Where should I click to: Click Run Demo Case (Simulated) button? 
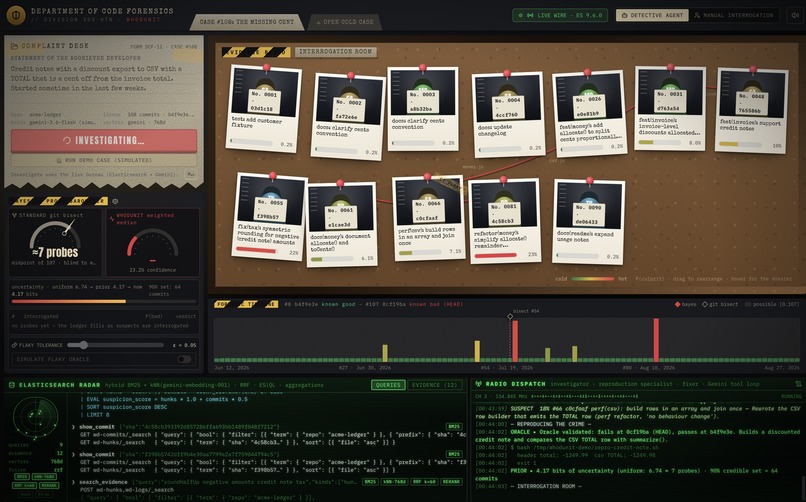104,160
